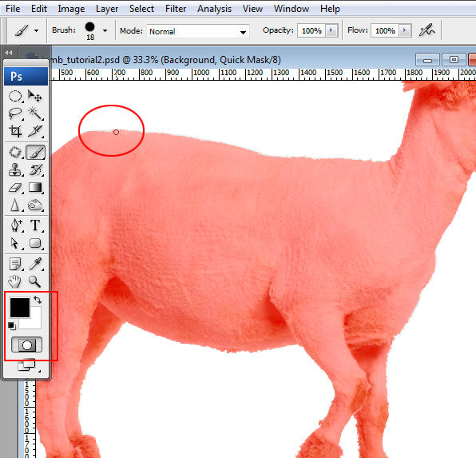Image resolution: width=476 pixels, height=458 pixels.
Task: Select the Slice tool
Action: coord(35,131)
